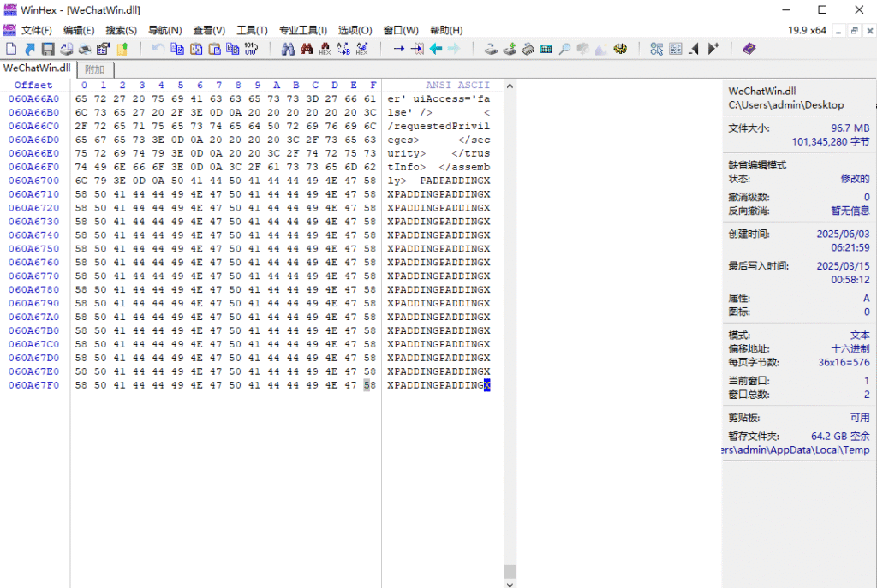The image size is (877, 588).
Task: Click the Copy block icon
Action: 177,49
